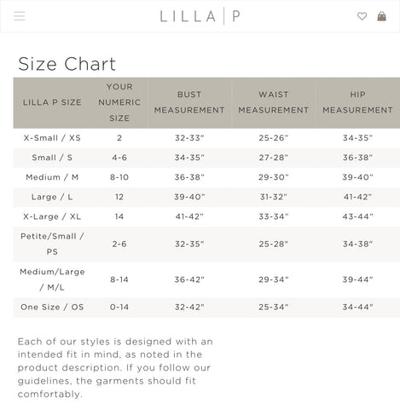Select the Lilla P Size column header
This screenshot has width=400, height=409.
(x=52, y=102)
